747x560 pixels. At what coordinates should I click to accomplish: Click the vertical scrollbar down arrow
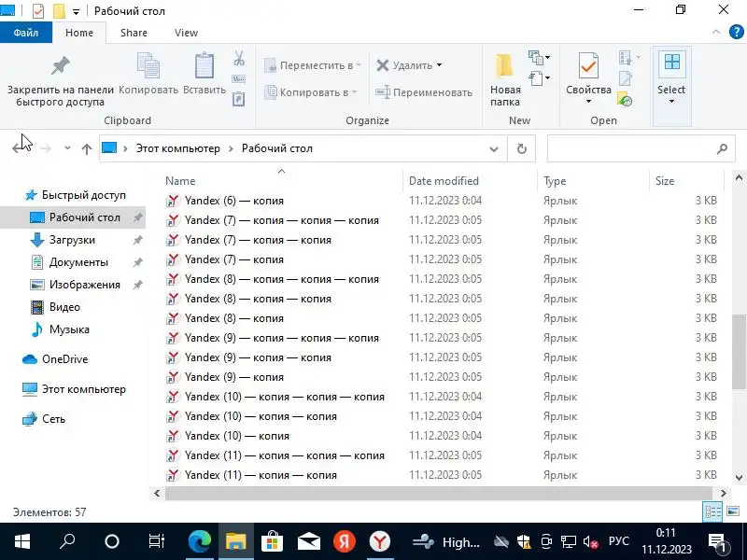point(739,477)
